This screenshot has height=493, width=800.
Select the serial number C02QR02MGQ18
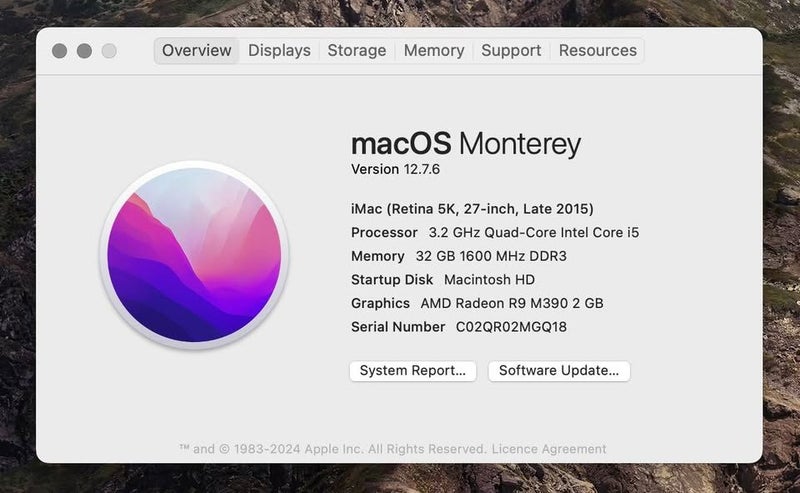511,327
